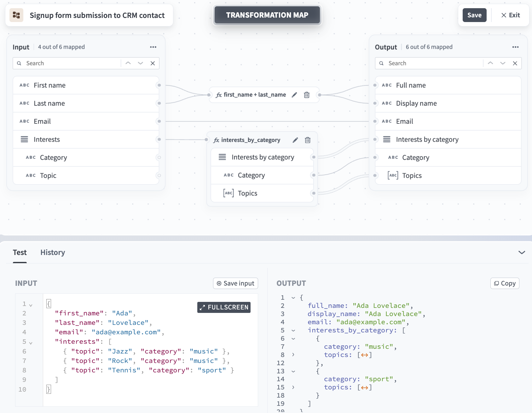Image resolution: width=532 pixels, height=413 pixels.
Task: Delete the interests_by_category transformation
Action: pos(308,140)
